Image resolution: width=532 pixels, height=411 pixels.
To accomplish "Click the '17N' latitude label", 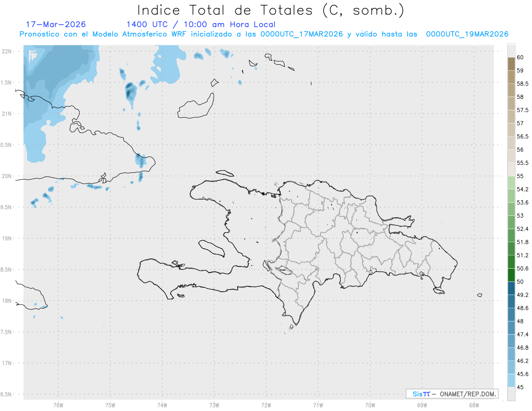I will (7, 364).
